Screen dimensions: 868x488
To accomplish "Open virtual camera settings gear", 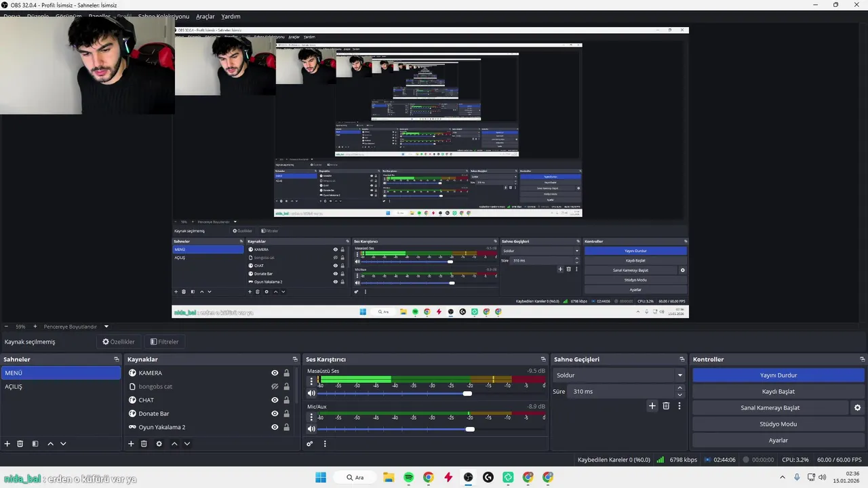I will click(x=857, y=408).
